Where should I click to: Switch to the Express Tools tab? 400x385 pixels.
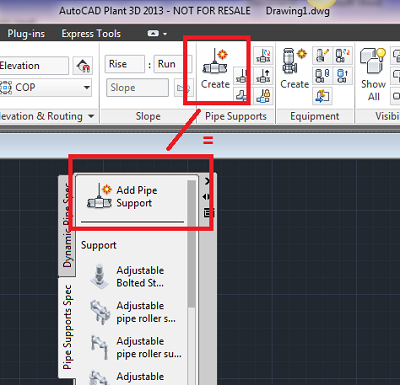[91, 33]
